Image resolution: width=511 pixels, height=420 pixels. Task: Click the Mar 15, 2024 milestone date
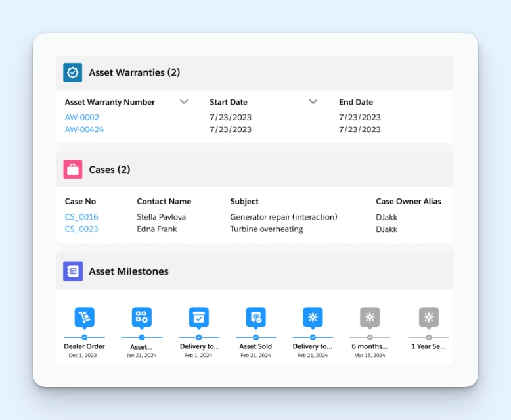point(370,355)
